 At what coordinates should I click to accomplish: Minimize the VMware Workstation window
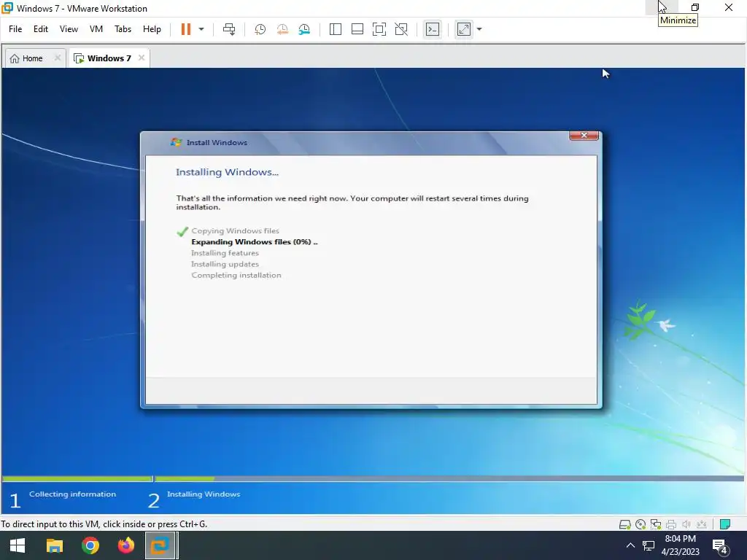pyautogui.click(x=662, y=7)
